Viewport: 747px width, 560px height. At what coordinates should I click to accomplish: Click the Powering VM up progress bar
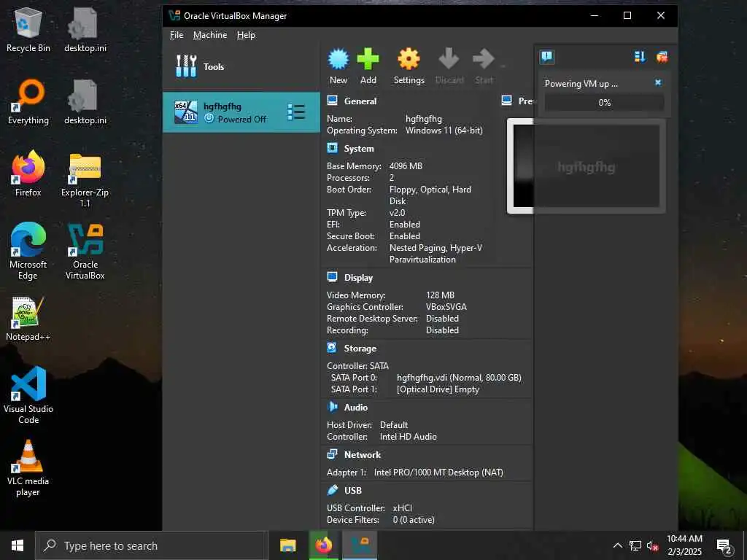[604, 102]
